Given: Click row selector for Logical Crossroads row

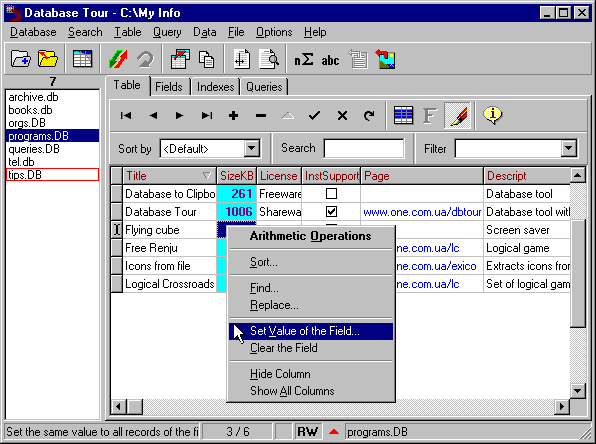Looking at the screenshot, I should tap(117, 284).
